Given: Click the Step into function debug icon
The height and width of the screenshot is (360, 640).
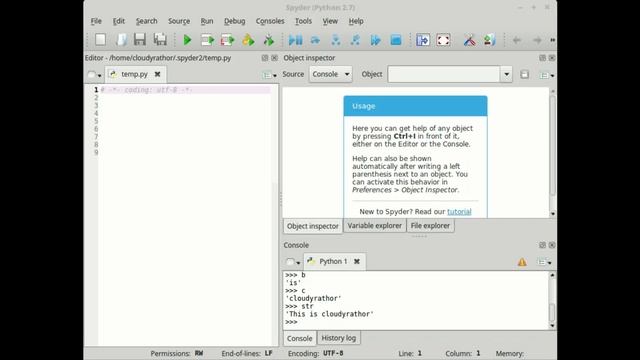Looking at the screenshot, I should pyautogui.click(x=336, y=40).
